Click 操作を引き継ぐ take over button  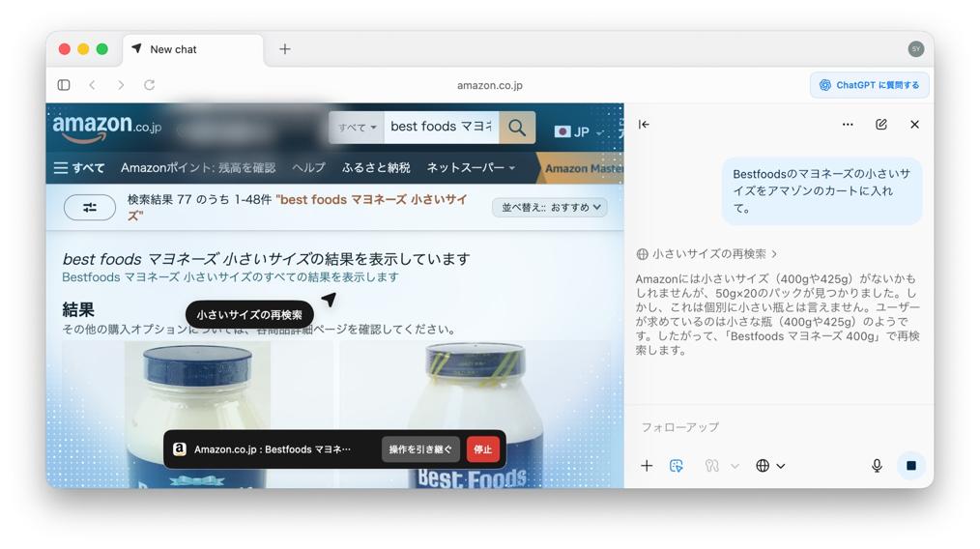[420, 449]
